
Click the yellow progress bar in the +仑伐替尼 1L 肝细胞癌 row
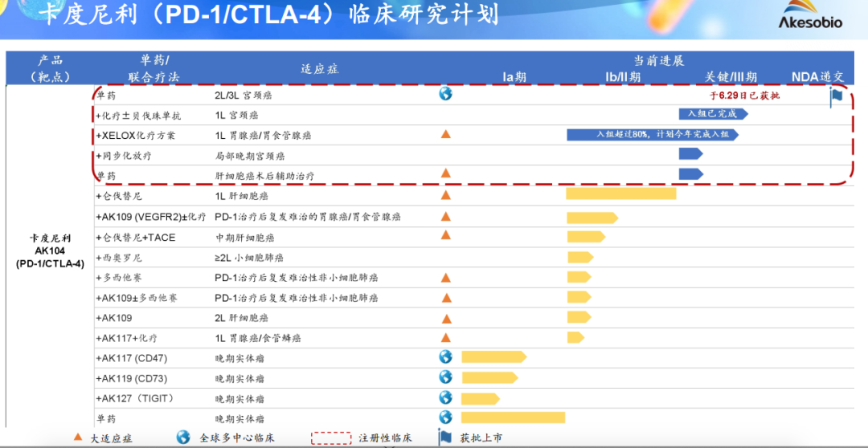pyautogui.click(x=620, y=193)
